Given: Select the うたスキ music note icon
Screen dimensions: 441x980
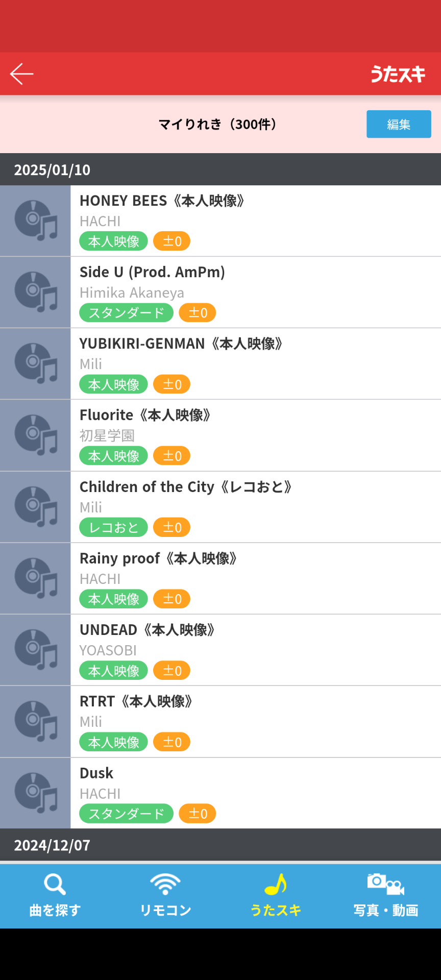Looking at the screenshot, I should 276,885.
